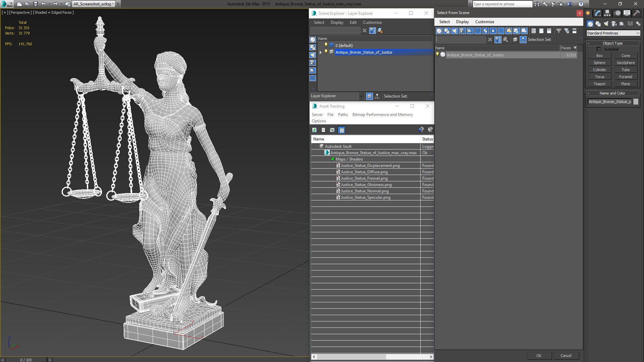Select the Cameras category icon in Create panel
Viewport: 644px width, 362px height.
click(614, 24)
